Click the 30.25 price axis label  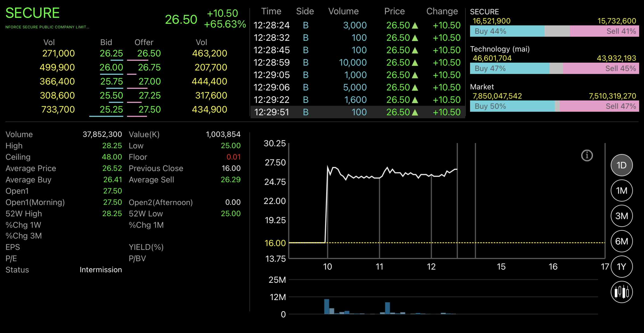click(275, 143)
